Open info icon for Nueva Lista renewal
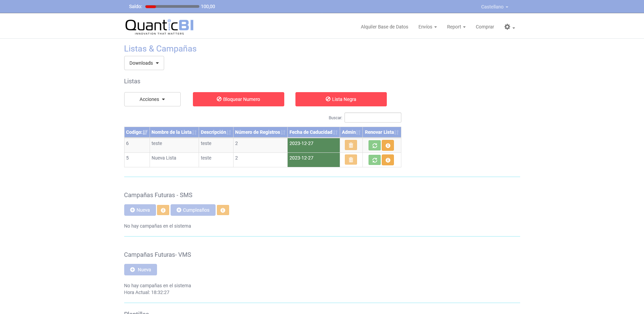Image resolution: width=644 pixels, height=314 pixels. point(388,160)
